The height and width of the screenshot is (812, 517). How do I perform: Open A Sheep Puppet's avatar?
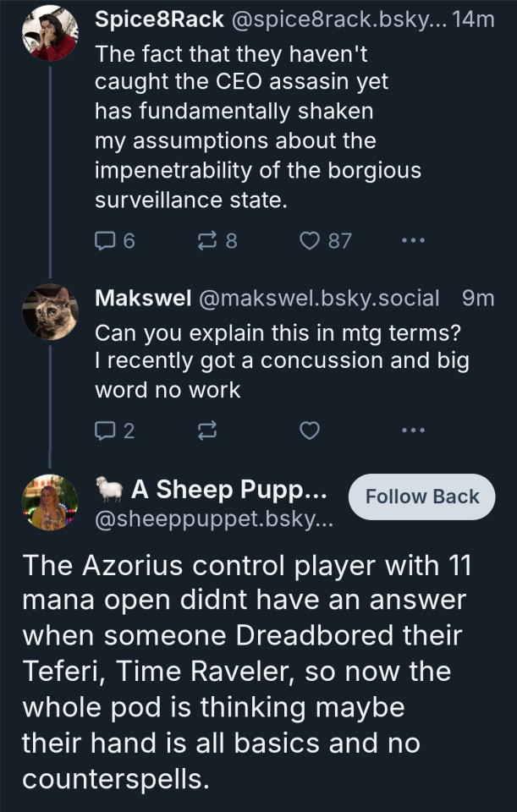point(49,502)
